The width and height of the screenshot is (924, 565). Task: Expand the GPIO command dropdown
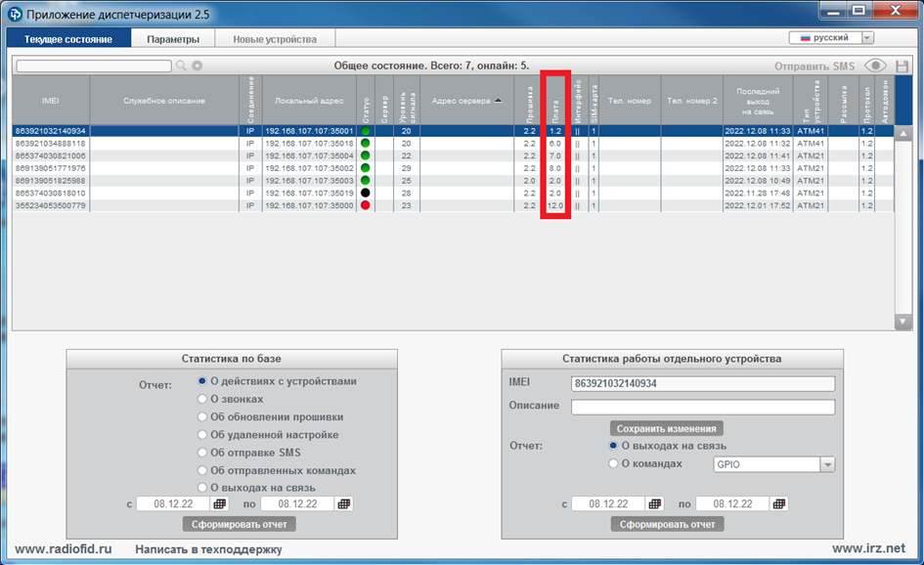[x=826, y=465]
